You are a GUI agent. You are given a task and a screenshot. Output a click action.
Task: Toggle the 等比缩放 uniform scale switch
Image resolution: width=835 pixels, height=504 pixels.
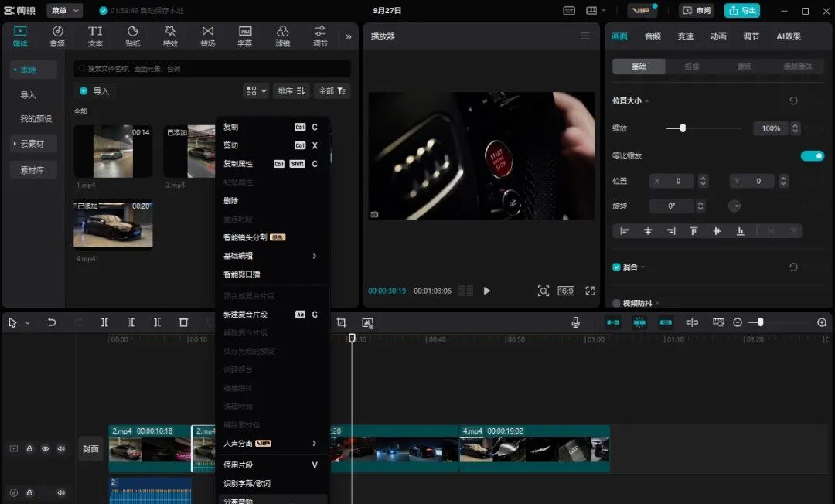point(812,156)
